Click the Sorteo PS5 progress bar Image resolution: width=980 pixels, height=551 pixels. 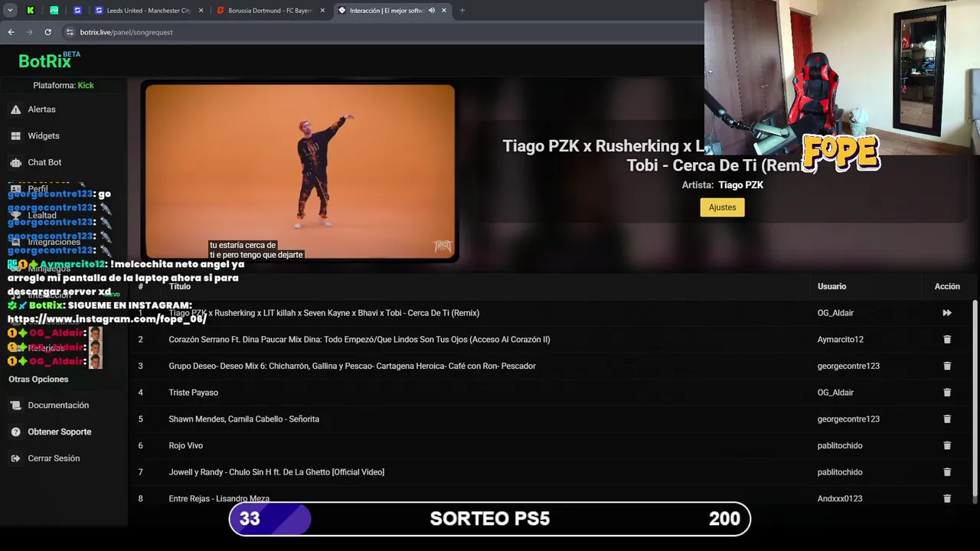coord(490,519)
